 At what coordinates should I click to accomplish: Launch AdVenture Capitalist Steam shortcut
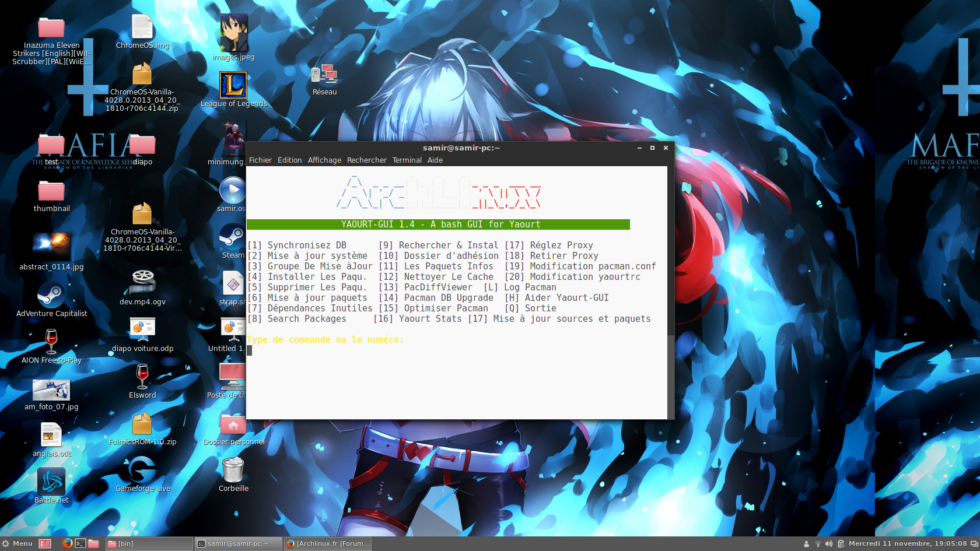coord(51,295)
